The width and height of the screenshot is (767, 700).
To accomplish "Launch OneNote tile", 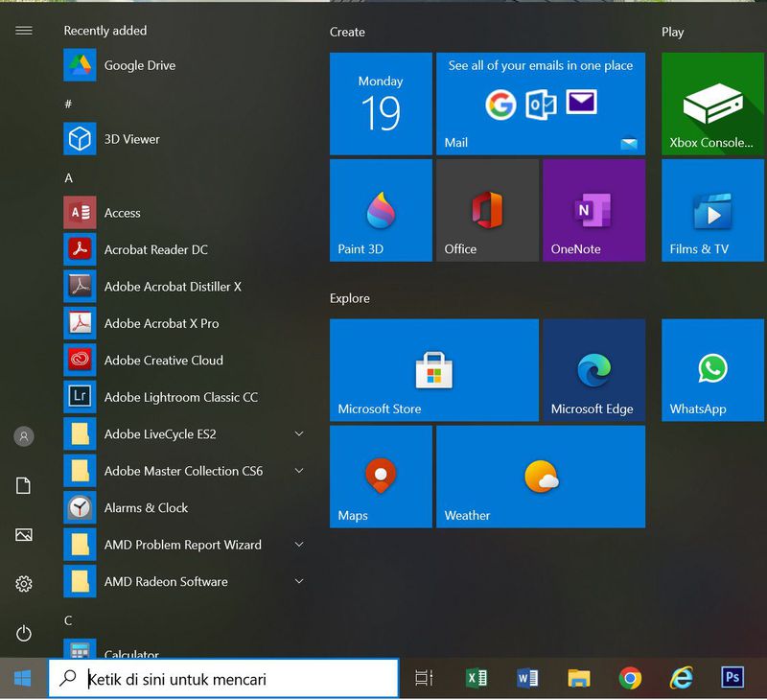I will click(x=594, y=209).
